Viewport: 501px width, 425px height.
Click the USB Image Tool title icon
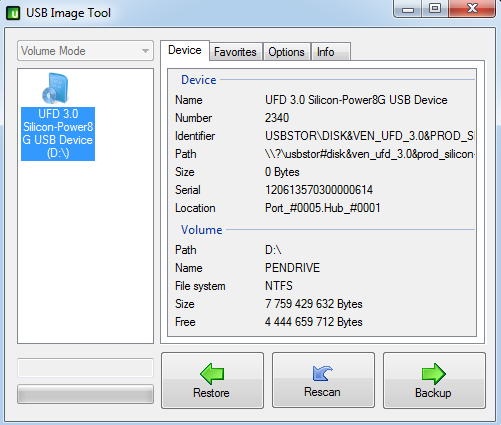pos(13,13)
